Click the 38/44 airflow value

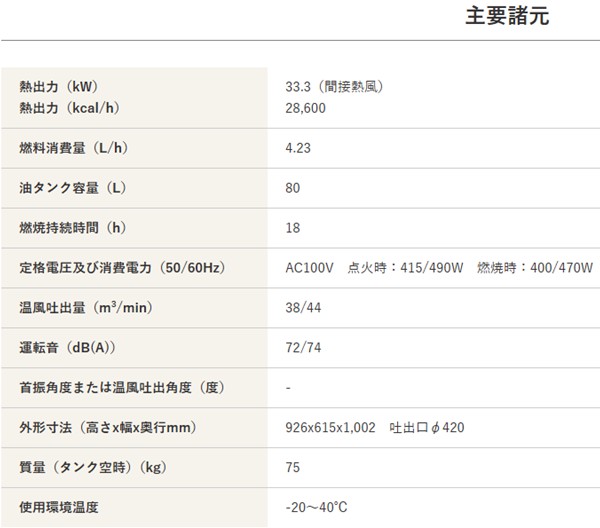[x=303, y=308]
